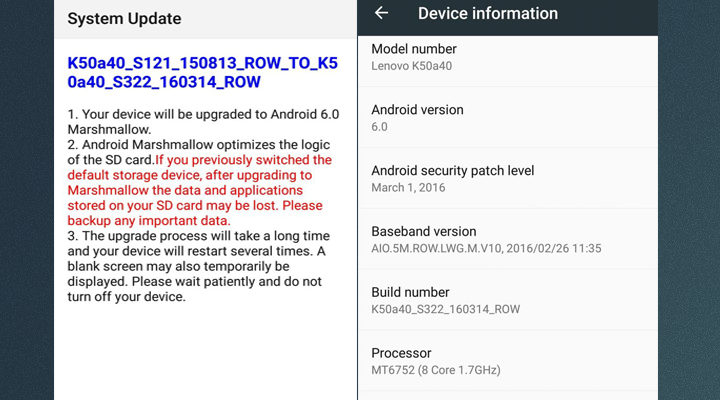Image resolution: width=720 pixels, height=400 pixels.
Task: Select the Model number label
Action: click(x=414, y=49)
